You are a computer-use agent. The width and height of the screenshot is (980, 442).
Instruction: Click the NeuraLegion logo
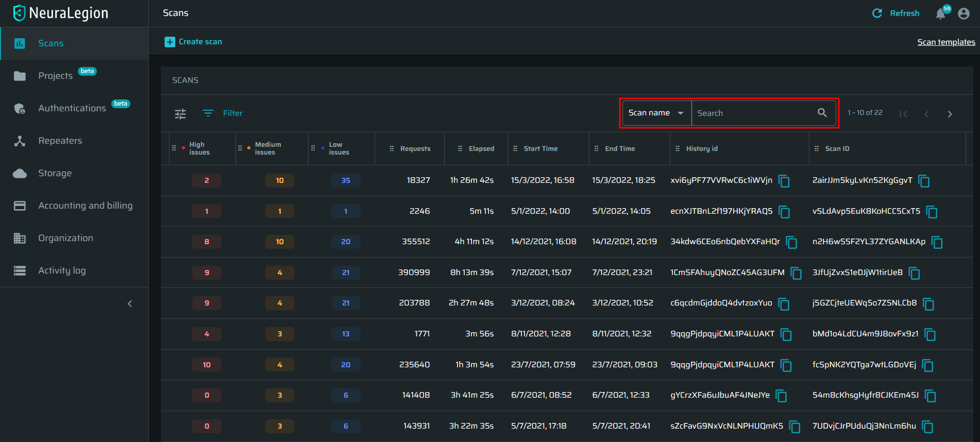pos(61,13)
